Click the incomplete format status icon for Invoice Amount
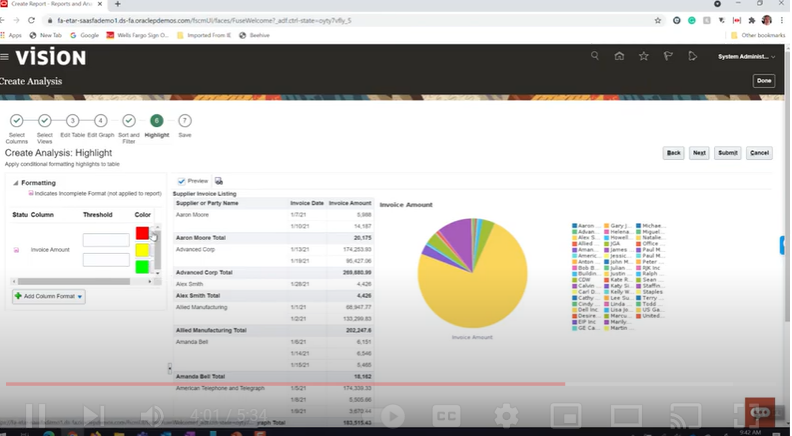Screen dimensions: 792x436 16,250
